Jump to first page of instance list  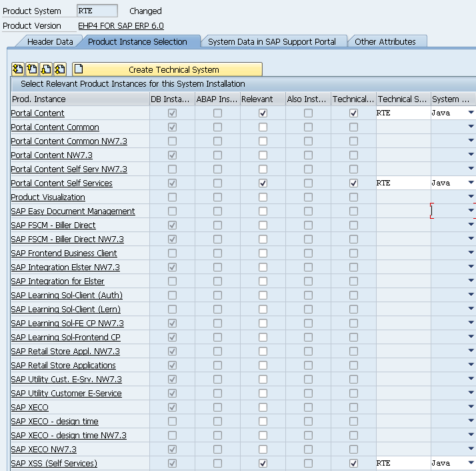point(17,69)
